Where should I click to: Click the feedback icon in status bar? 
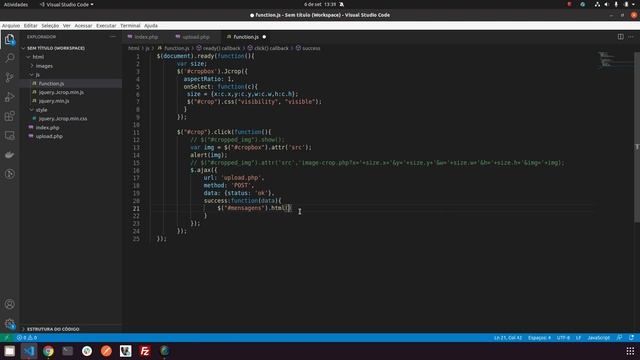tap(620, 338)
